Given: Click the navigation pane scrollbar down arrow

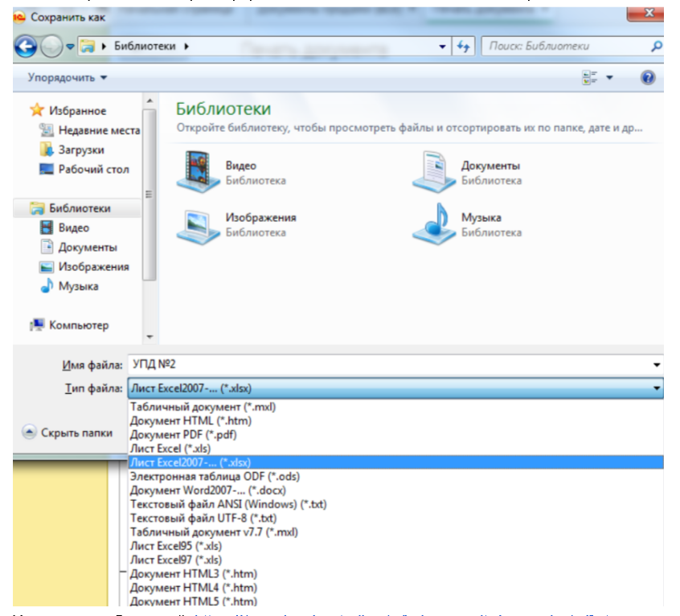Looking at the screenshot, I should click(x=149, y=337).
